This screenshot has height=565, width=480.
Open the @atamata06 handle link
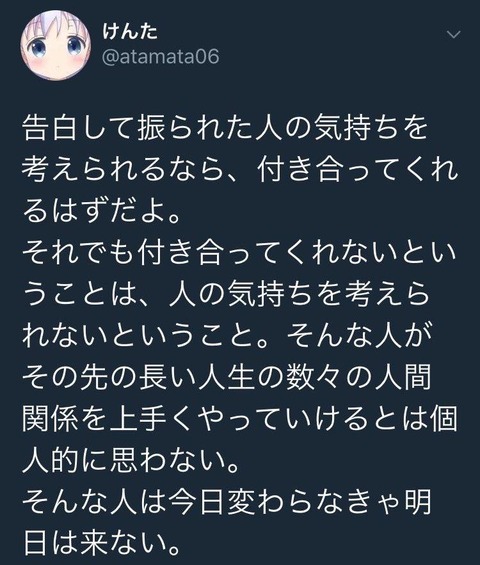tap(160, 57)
